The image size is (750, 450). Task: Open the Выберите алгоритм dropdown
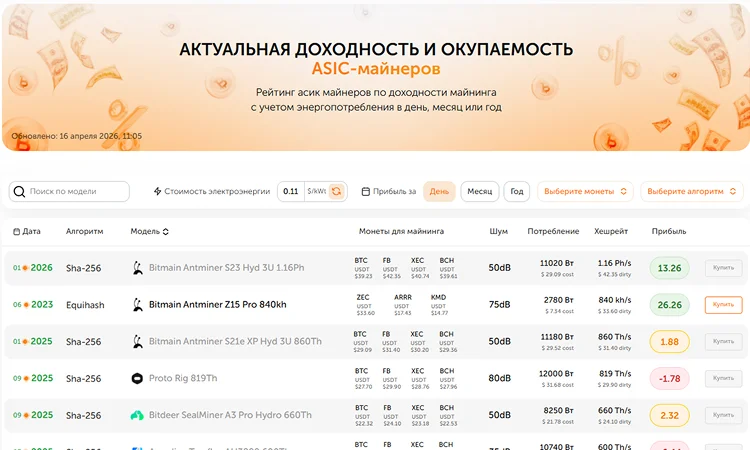pyautogui.click(x=692, y=191)
